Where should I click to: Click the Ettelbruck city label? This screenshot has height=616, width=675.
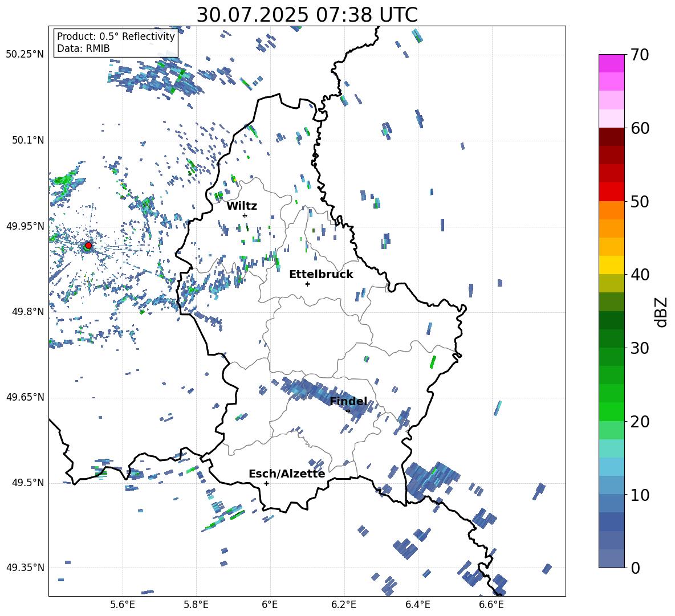pos(321,275)
